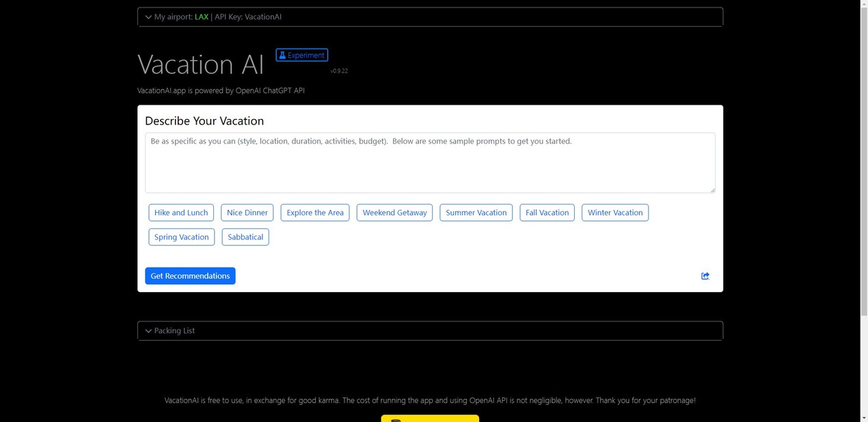Select the Weekend Getaway prompt
This screenshot has width=868, height=422.
coord(394,213)
